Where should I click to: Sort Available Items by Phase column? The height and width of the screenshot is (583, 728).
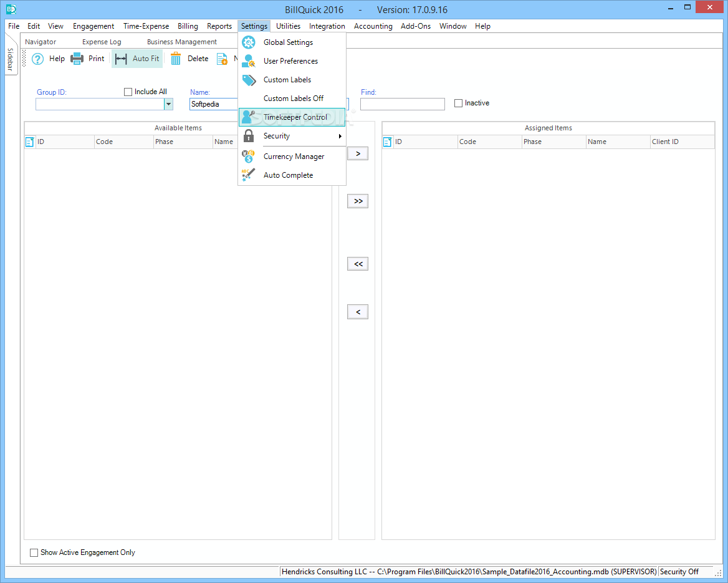pyautogui.click(x=183, y=142)
